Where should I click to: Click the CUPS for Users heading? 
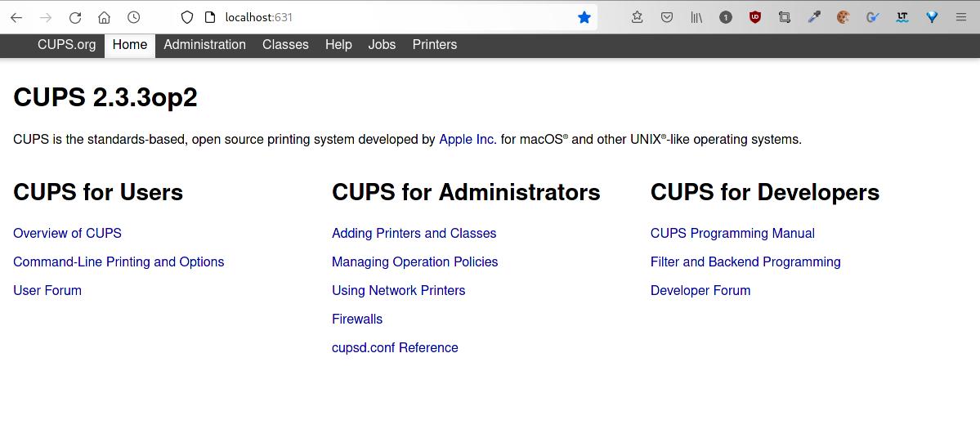98,192
